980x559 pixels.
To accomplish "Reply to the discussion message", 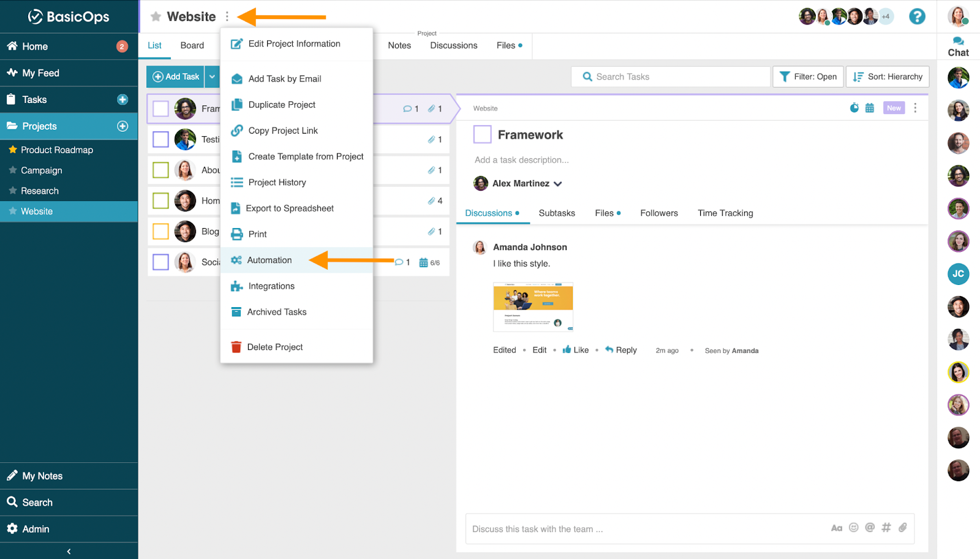I will click(x=622, y=349).
